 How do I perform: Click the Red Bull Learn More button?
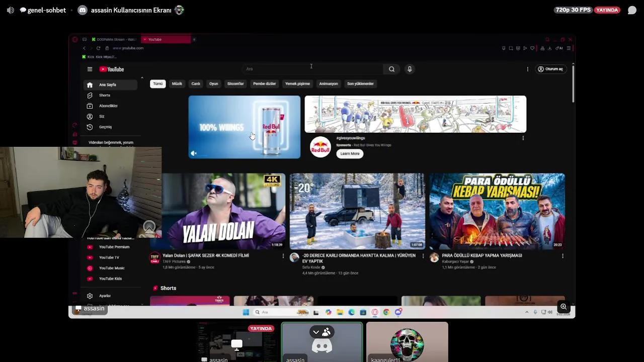point(350,153)
